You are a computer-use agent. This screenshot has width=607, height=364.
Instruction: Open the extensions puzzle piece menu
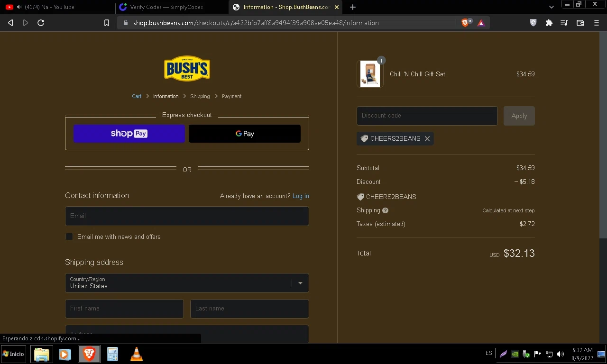[x=549, y=23]
